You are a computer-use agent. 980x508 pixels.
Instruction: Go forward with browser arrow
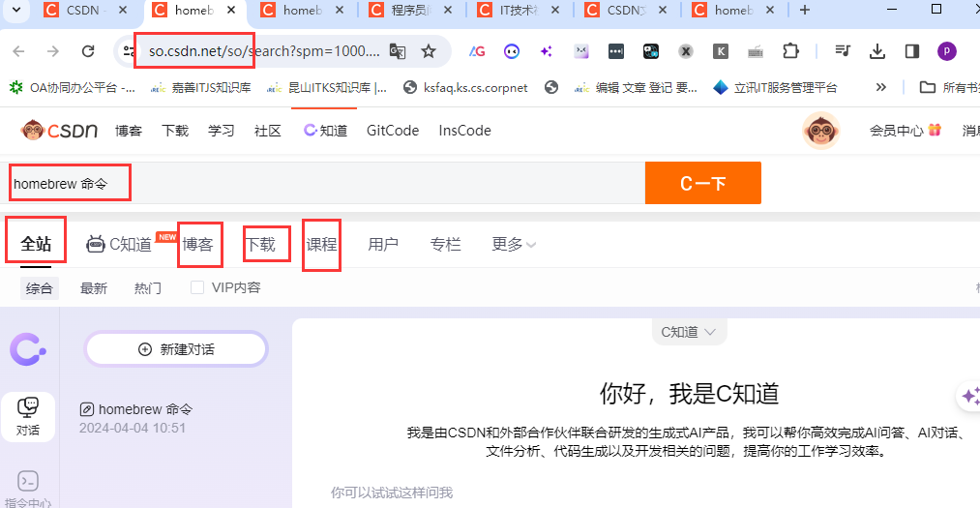53,51
